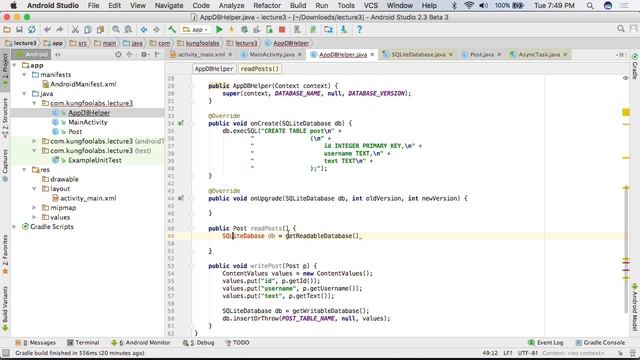Open the Debug tool window
Viewport: 640px width, 360px height.
tap(199, 343)
